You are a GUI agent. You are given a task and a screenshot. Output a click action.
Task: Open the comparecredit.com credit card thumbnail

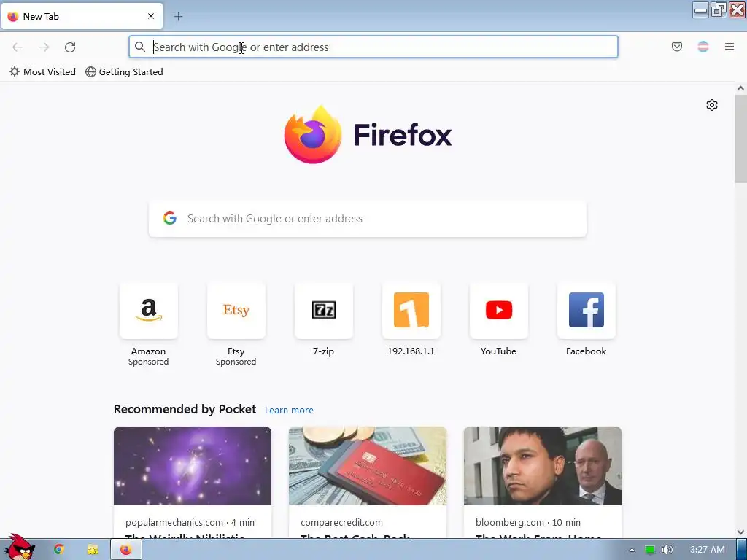coord(368,466)
